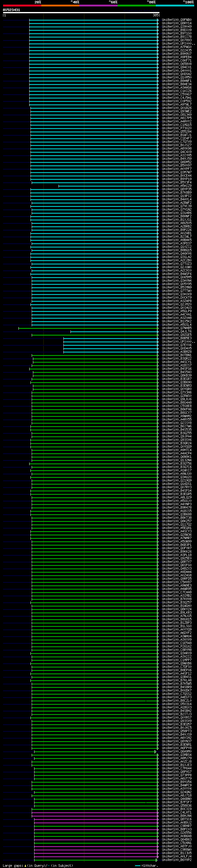Click the cyan bar for UniRef100_Q4JLT6
This screenshot has width=197, height=868.
tap(115, 332)
